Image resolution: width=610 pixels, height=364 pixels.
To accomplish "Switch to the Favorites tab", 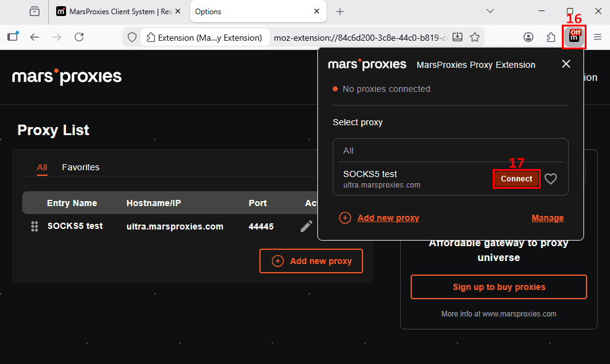I will point(80,167).
